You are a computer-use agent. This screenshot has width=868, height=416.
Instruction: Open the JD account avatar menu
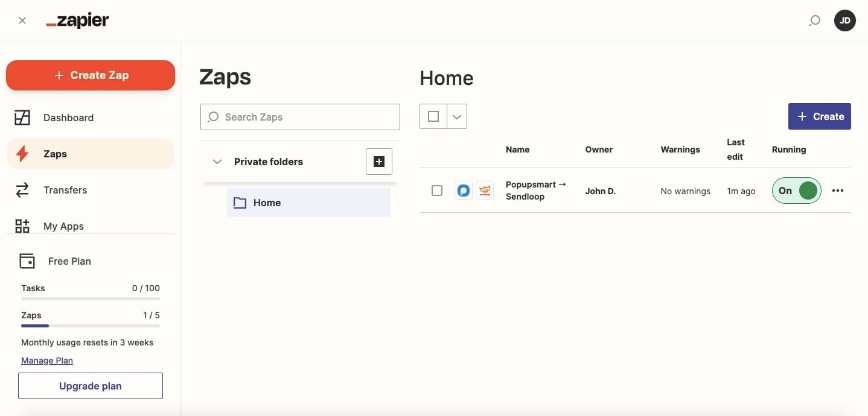[845, 20]
